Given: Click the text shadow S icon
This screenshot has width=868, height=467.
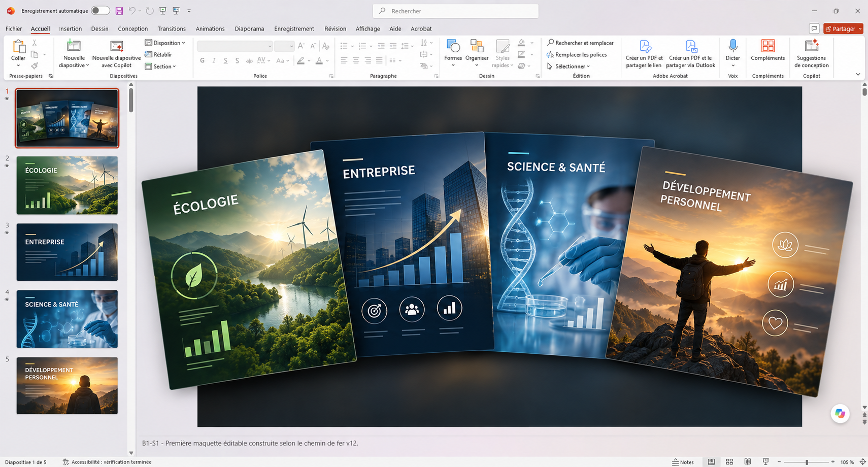Looking at the screenshot, I should click(237, 60).
